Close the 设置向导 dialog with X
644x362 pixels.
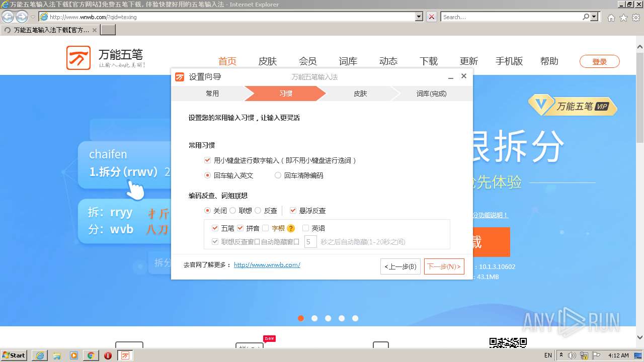464,76
